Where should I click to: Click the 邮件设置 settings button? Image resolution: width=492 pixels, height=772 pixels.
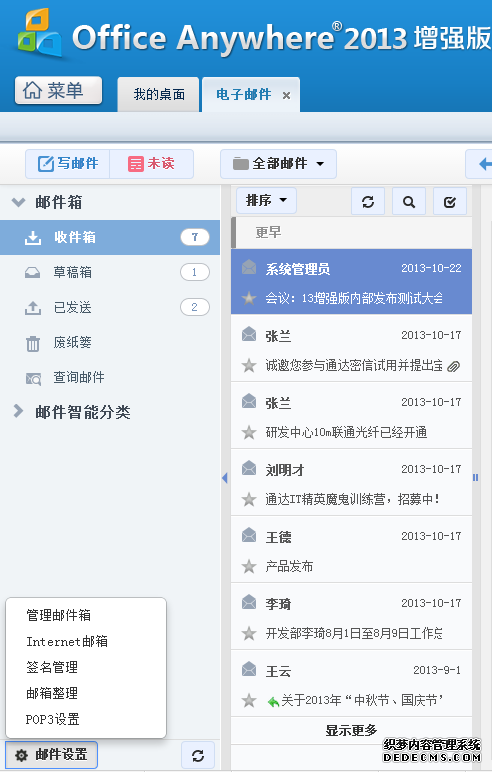click(x=52, y=755)
